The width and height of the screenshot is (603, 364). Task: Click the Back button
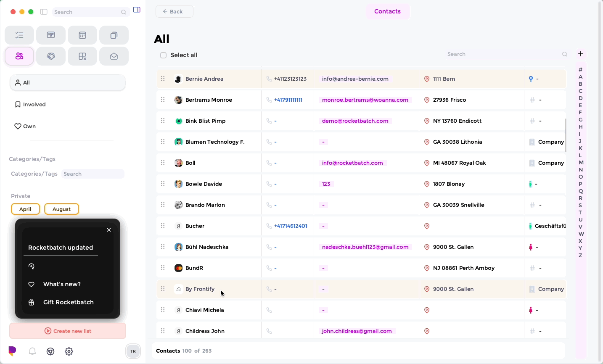point(175,11)
